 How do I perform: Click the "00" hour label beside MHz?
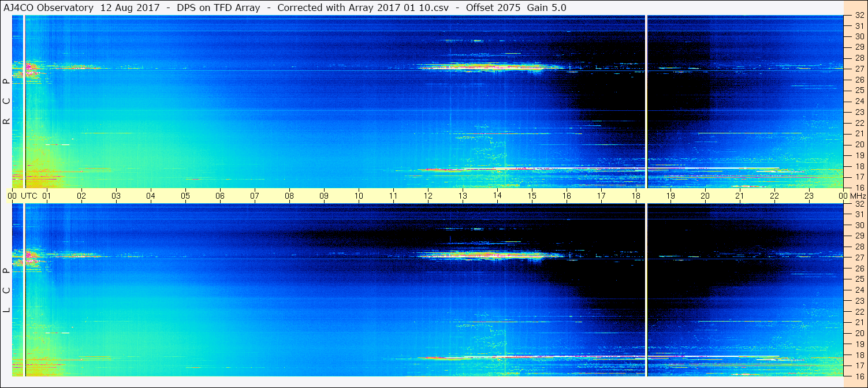coord(843,196)
